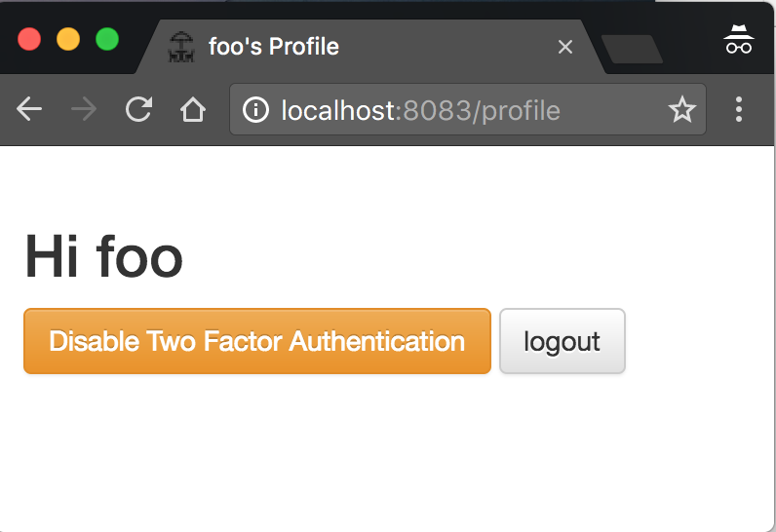Viewport: 776px width, 532px height.
Task: Close the window with the red button
Action: (x=29, y=40)
